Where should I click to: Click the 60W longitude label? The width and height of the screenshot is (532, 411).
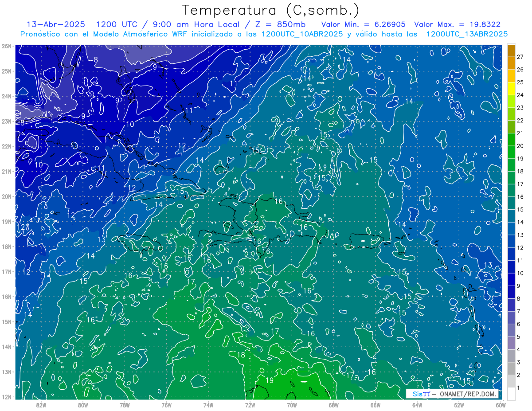[501, 405]
